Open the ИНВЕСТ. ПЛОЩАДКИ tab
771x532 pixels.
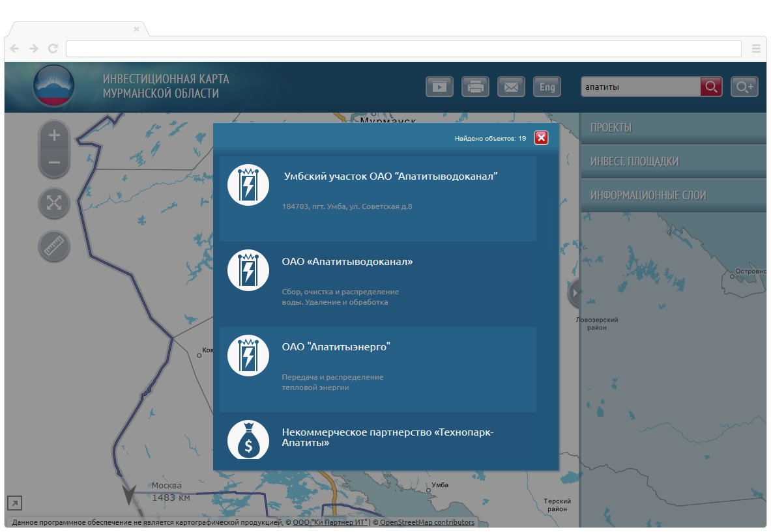point(673,161)
